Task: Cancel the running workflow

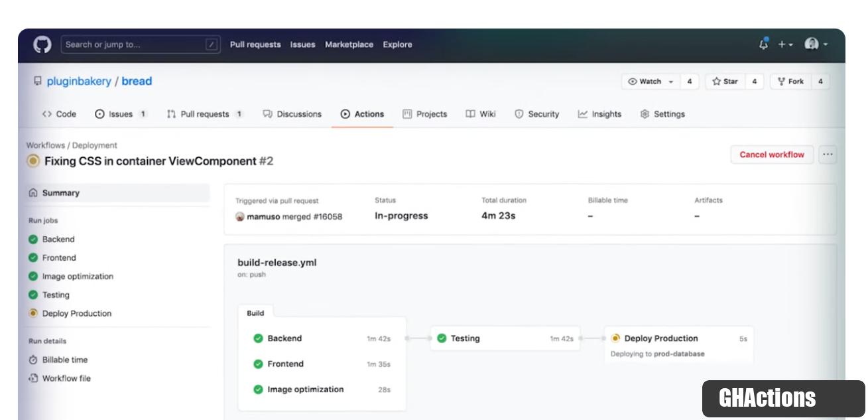Action: point(771,155)
